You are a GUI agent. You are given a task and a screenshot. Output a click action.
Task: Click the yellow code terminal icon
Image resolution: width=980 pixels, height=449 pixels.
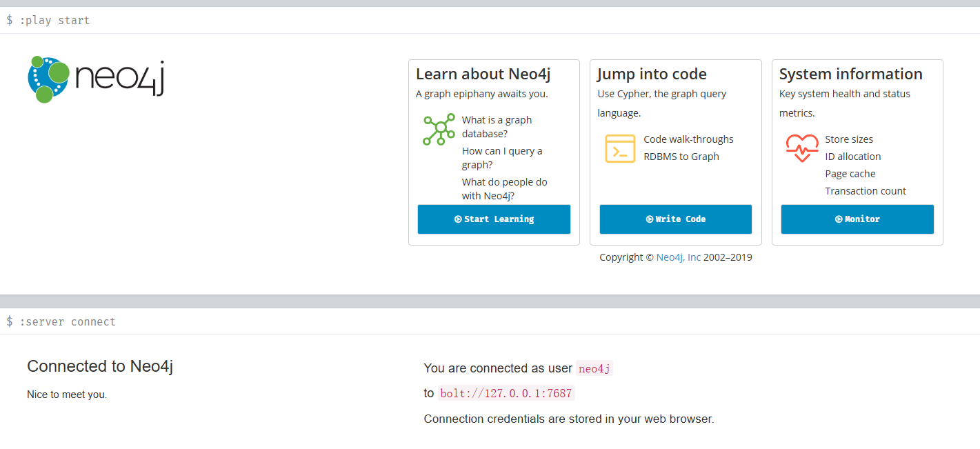(x=620, y=148)
